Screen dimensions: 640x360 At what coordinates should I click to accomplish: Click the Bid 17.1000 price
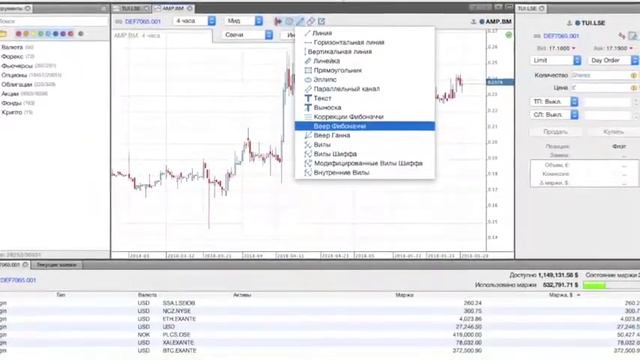556,48
